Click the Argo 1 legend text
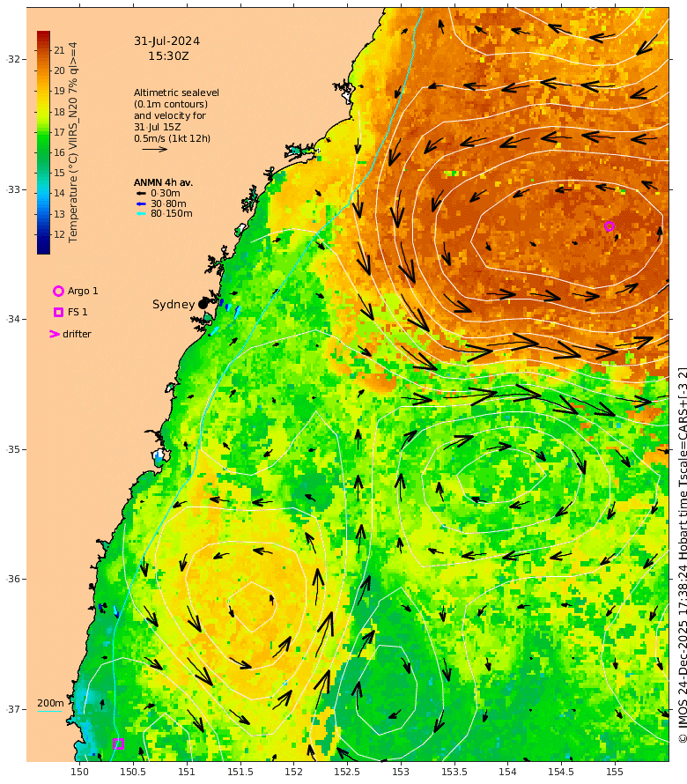The image size is (687, 784). (x=83, y=291)
